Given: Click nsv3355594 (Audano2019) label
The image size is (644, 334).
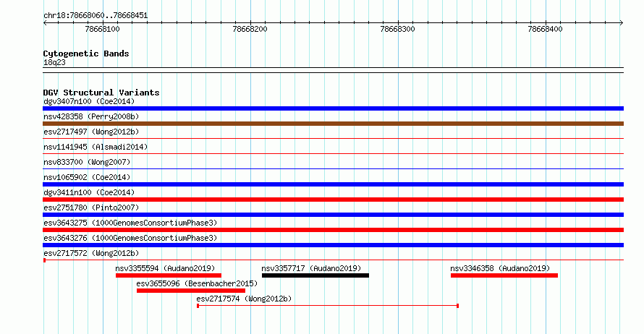Looking at the screenshot, I should [165, 268].
